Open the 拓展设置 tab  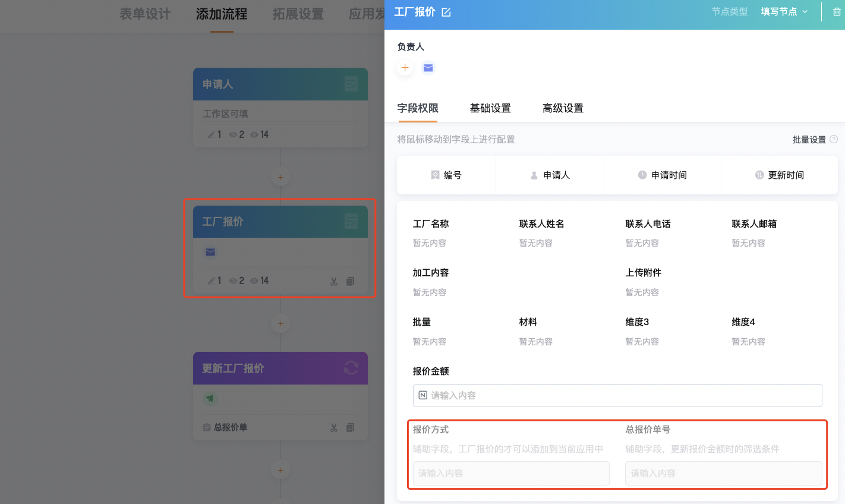[298, 14]
